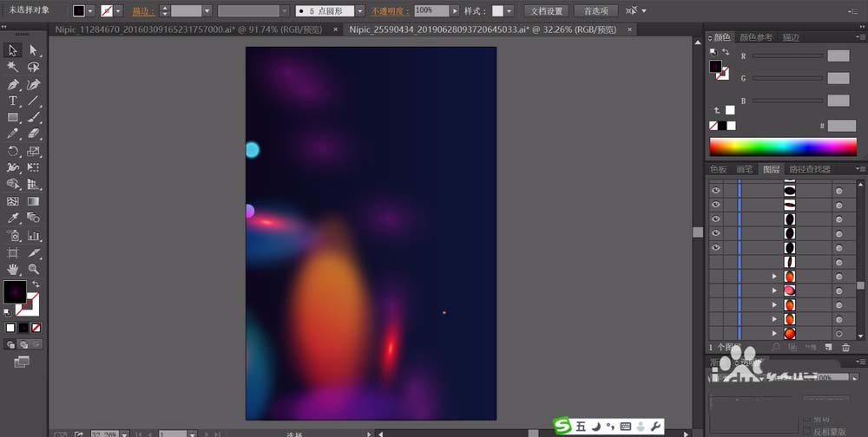Select the Curvature tool beside Pen
The width and height of the screenshot is (868, 437).
click(33, 85)
